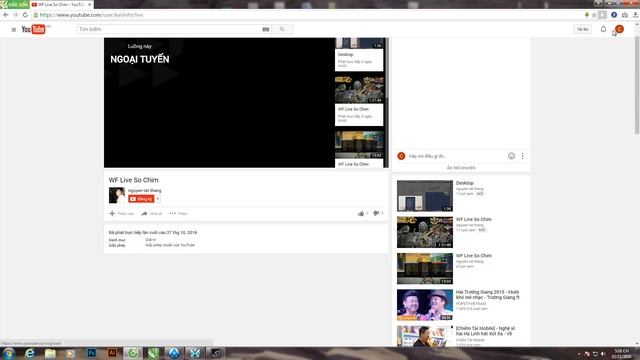
Task: Share the video using the arrow icon
Action: click(x=144, y=213)
